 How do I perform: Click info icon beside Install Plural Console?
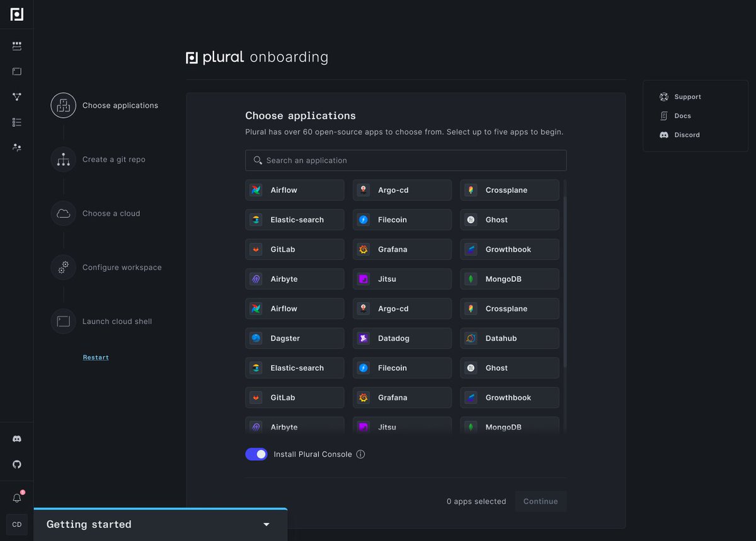[360, 454]
